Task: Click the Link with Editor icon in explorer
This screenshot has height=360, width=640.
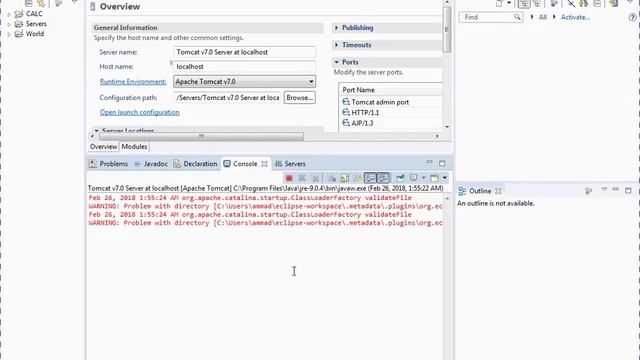Action: pos(41,3)
